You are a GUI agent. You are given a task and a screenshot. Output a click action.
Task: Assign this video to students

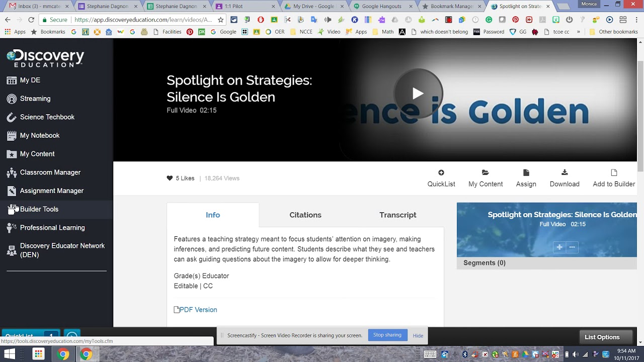tap(526, 178)
